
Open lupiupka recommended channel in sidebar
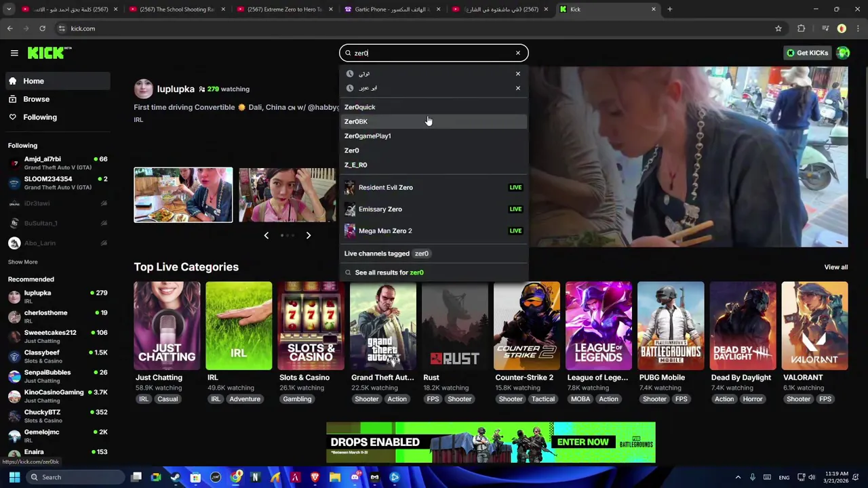pyautogui.click(x=57, y=297)
